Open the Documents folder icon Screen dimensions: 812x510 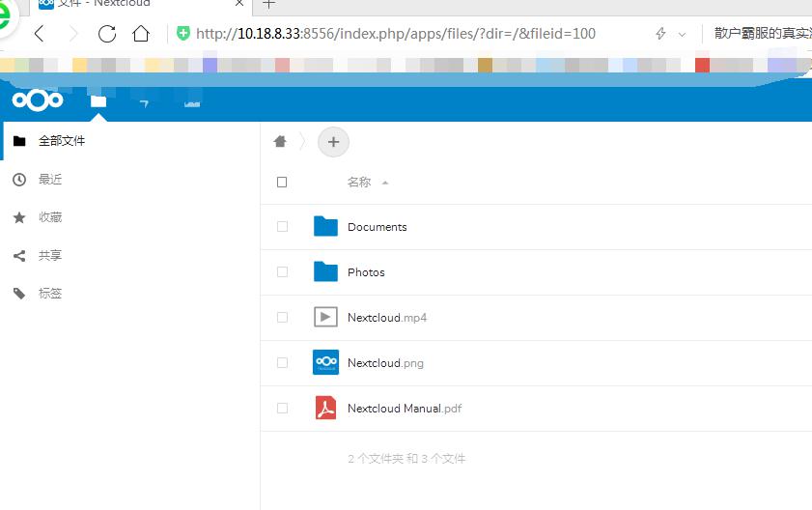click(x=325, y=226)
